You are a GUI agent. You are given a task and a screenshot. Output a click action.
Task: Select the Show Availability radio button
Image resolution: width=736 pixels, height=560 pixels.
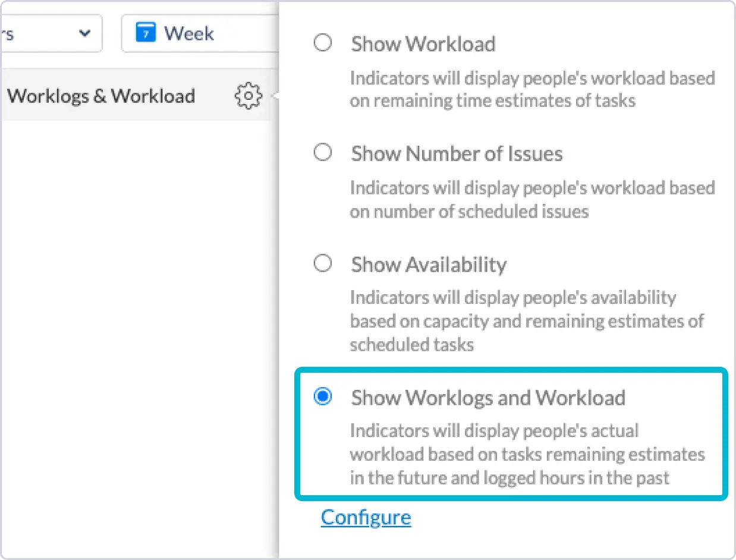coord(323,263)
